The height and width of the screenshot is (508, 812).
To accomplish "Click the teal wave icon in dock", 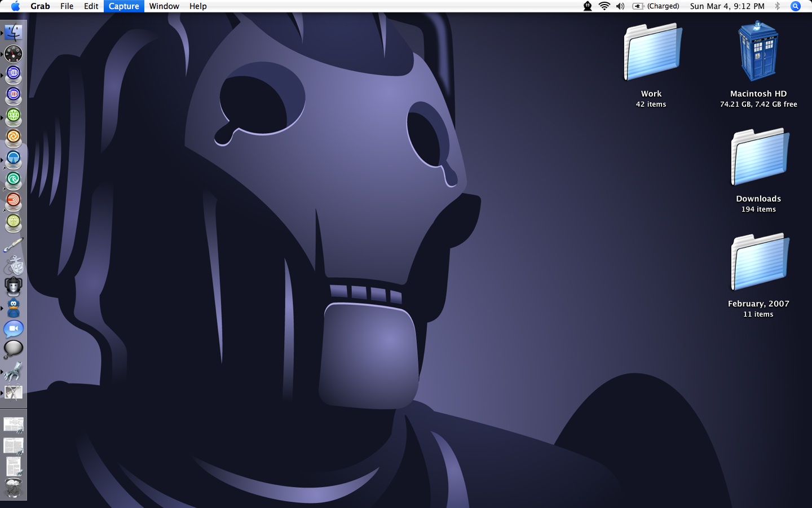I will pyautogui.click(x=14, y=180).
